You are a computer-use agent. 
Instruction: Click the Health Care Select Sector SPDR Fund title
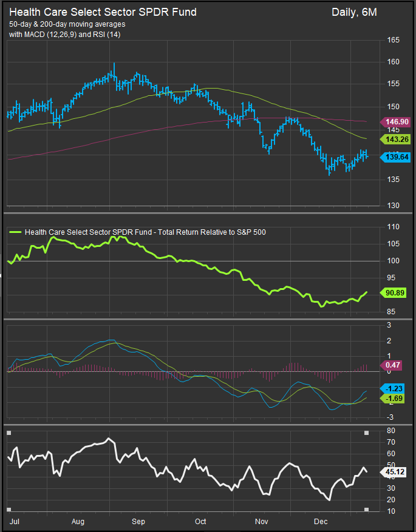[103, 12]
